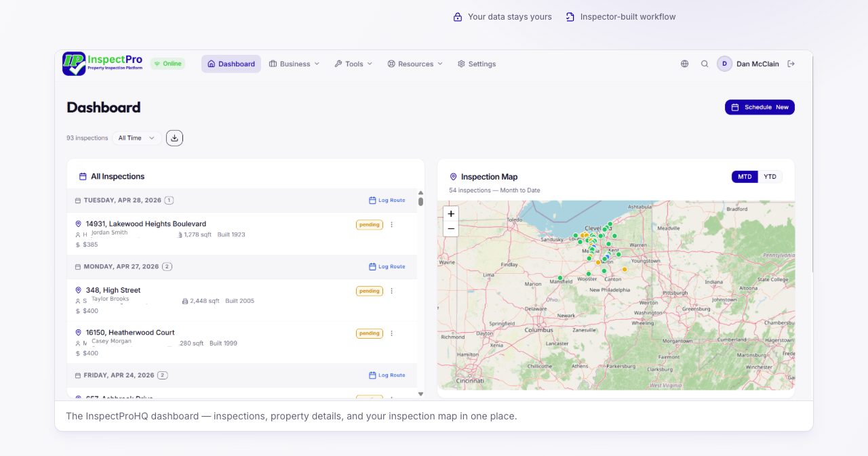Log Route for Friday, Apr 24
Viewport: 868px width, 456px height.
(387, 375)
